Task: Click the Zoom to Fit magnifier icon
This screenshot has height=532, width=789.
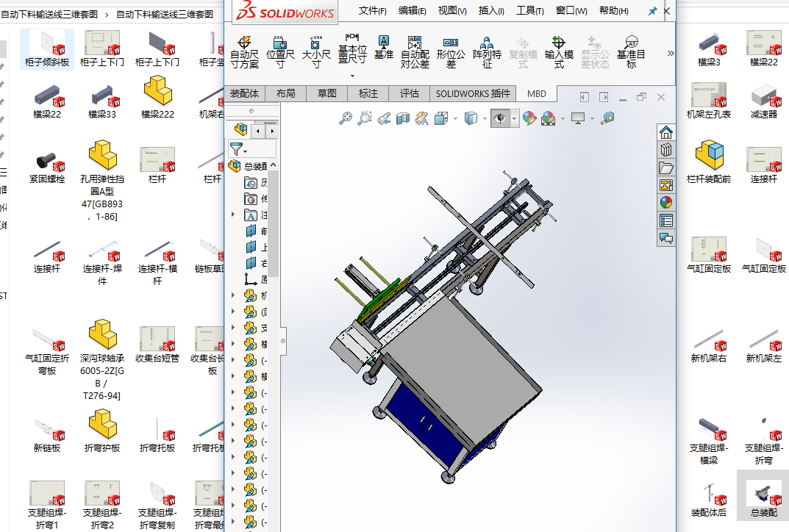Action: (345, 118)
